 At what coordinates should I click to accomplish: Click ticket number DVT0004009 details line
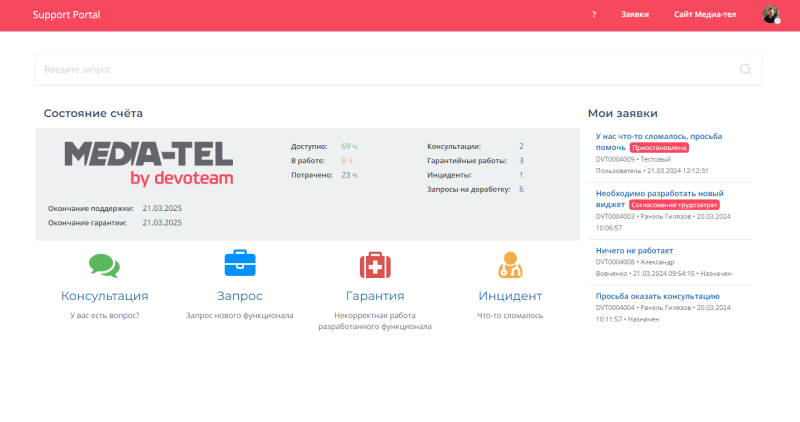point(652,165)
